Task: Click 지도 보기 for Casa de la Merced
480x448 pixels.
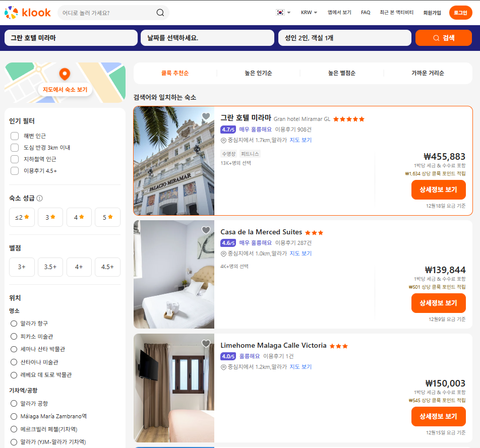Action: click(x=301, y=253)
